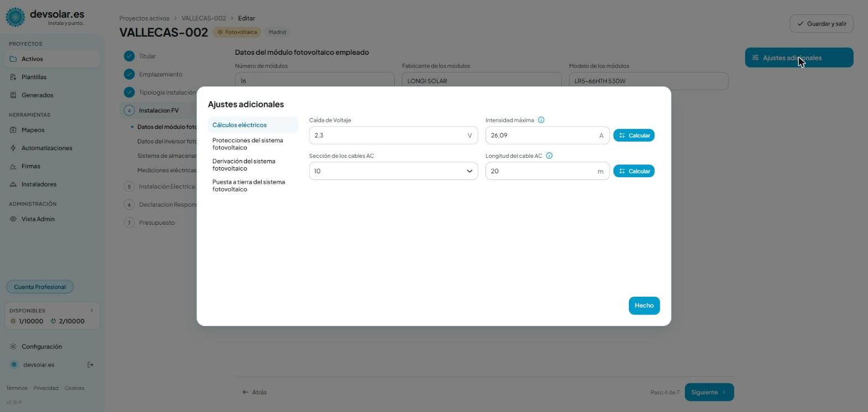868x412 pixels.
Task: Open the Cookies footer link
Action: pos(74,388)
